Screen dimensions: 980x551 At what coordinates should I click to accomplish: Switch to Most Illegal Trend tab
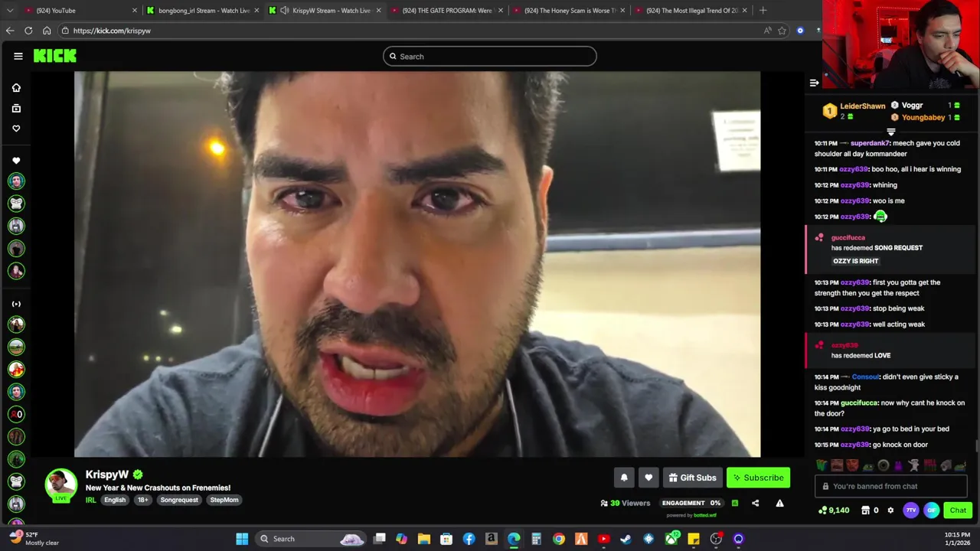click(691, 11)
